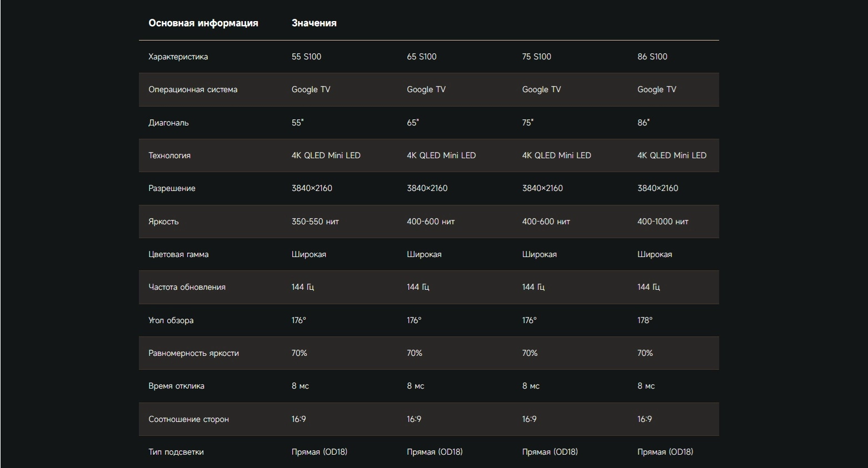Click the Разрешение row label

pyautogui.click(x=172, y=188)
